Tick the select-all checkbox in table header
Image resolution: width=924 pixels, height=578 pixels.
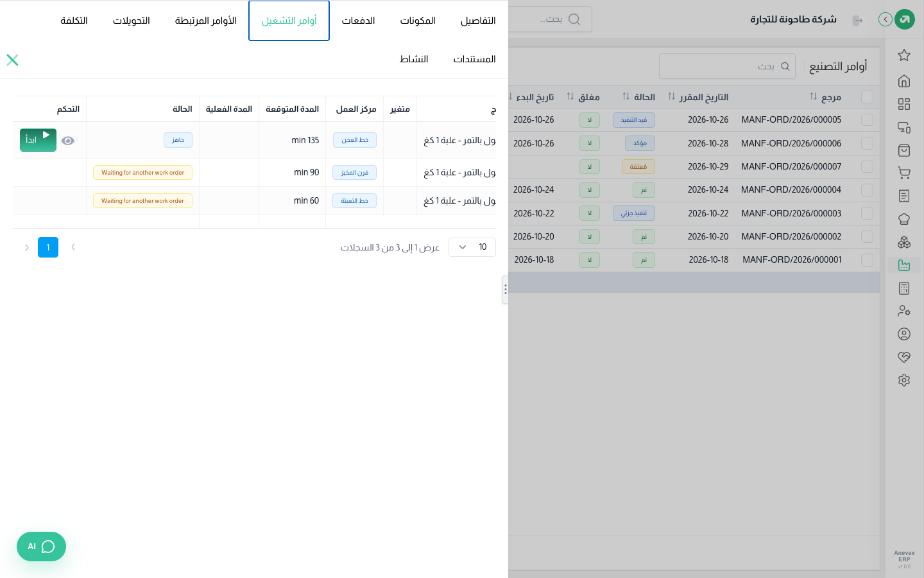867,97
